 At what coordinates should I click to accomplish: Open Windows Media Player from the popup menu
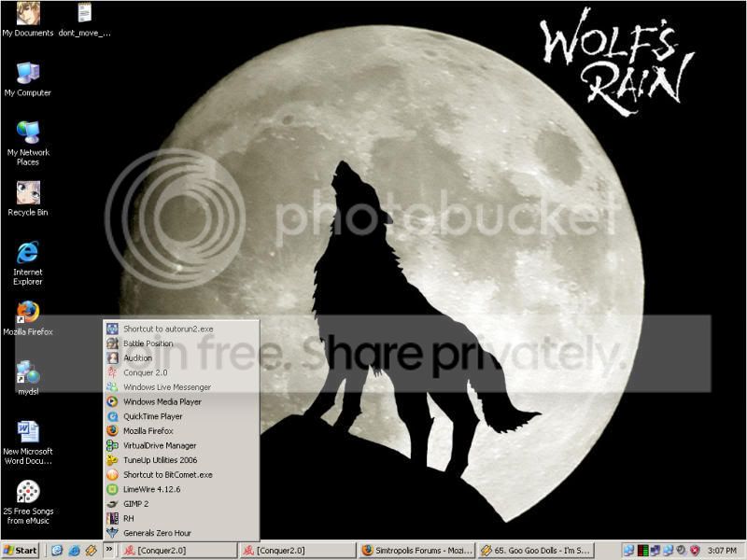pos(181,402)
